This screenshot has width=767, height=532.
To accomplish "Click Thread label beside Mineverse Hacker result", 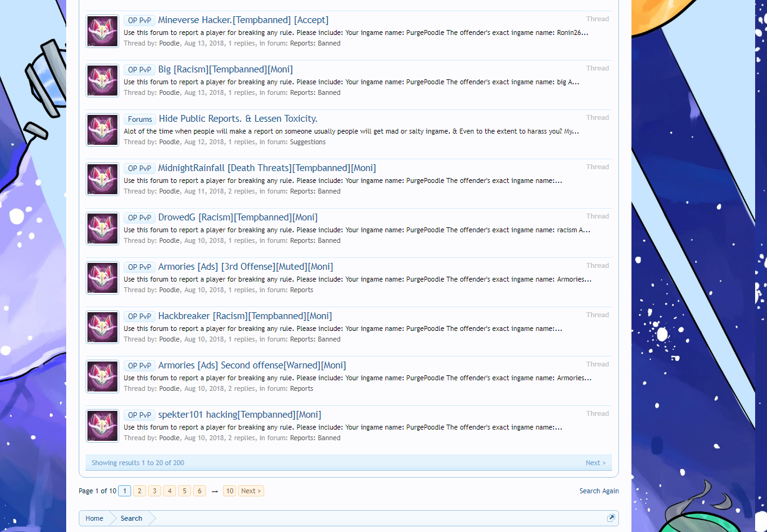I will [x=598, y=19].
